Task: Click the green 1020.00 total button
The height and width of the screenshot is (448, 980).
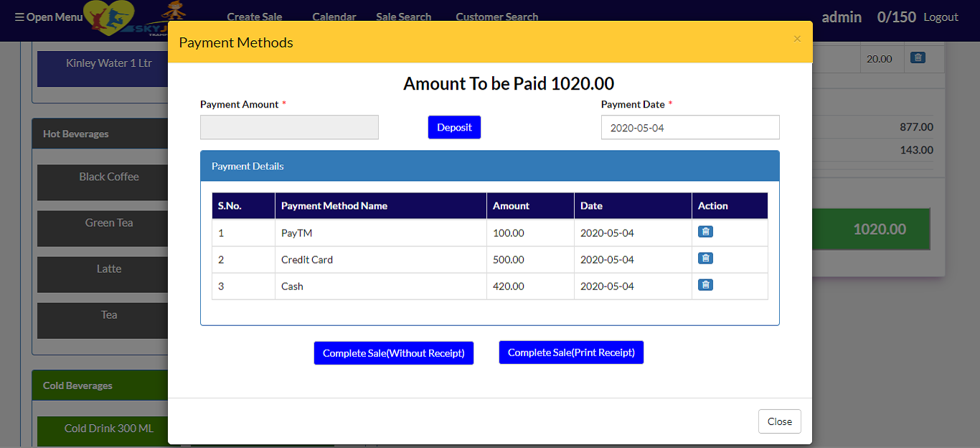Action: (x=871, y=229)
